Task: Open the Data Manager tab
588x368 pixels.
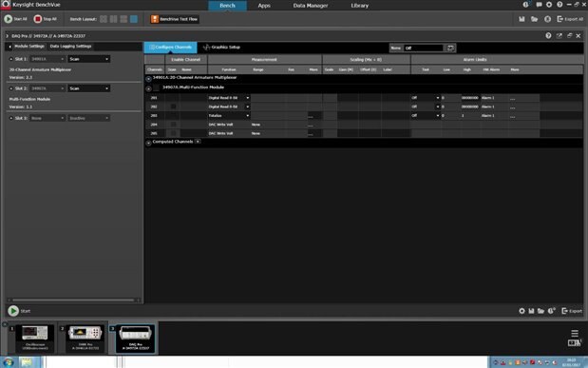Action: click(x=310, y=6)
